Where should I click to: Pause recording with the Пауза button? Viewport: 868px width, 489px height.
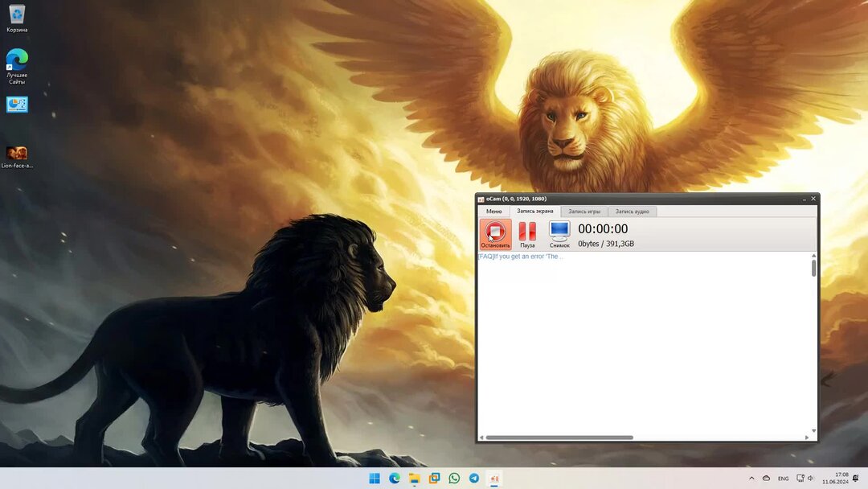coord(527,234)
